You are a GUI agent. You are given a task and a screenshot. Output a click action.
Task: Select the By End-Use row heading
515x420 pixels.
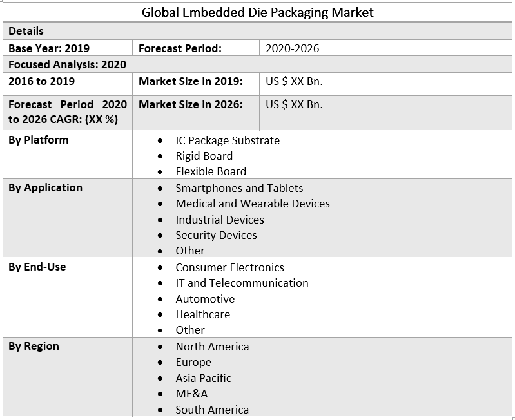point(37,267)
